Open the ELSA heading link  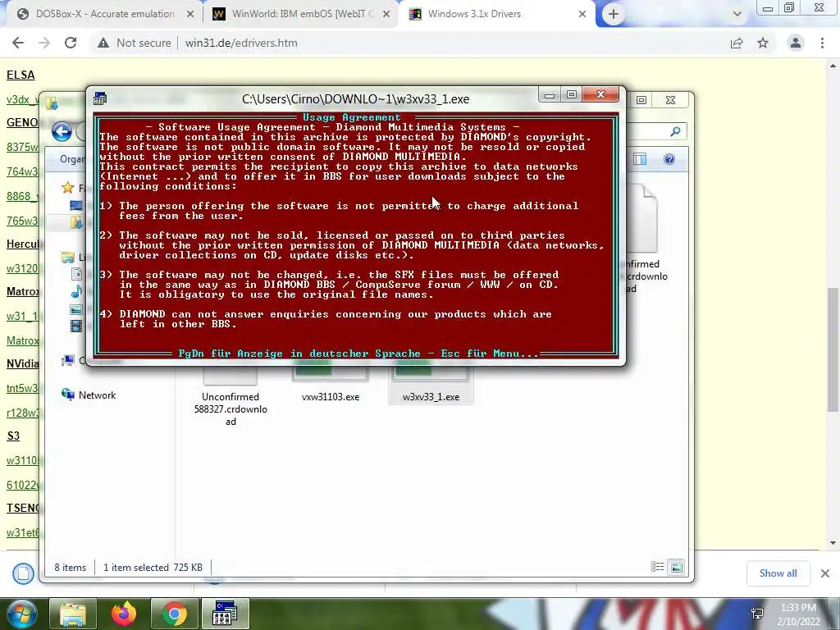click(21, 75)
